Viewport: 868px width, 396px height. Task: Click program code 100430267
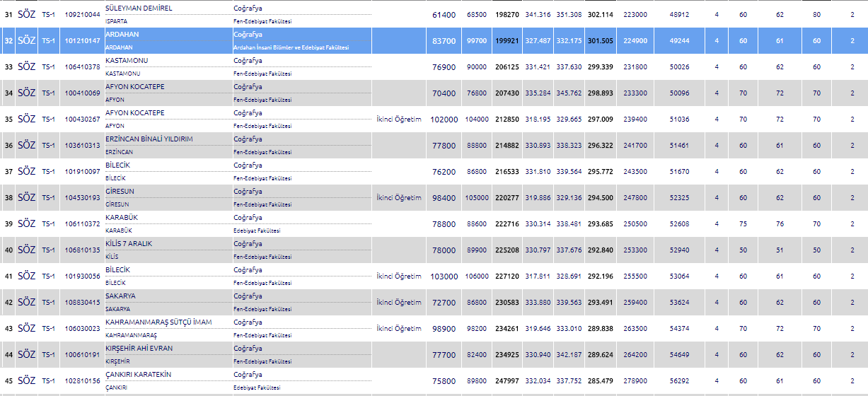point(82,120)
